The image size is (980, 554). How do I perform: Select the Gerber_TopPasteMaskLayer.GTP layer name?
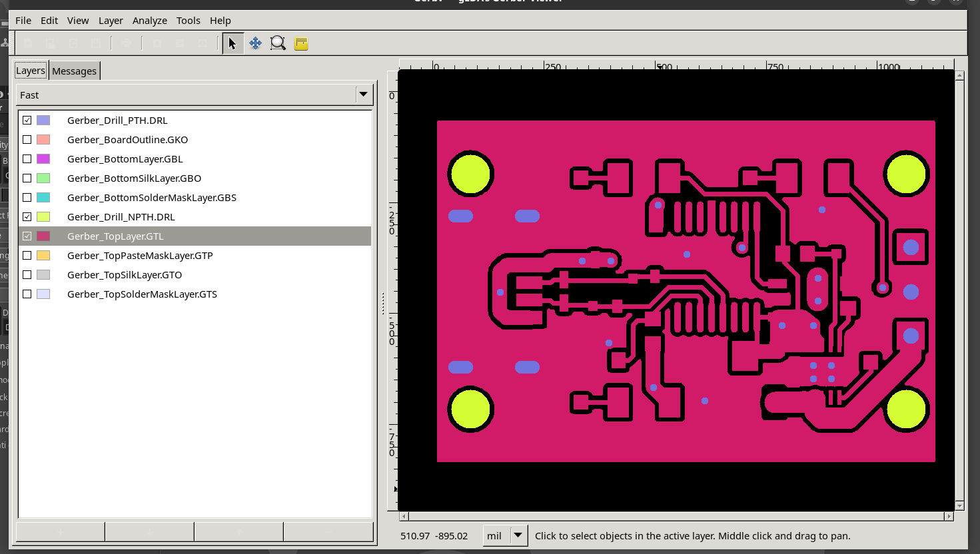click(140, 256)
